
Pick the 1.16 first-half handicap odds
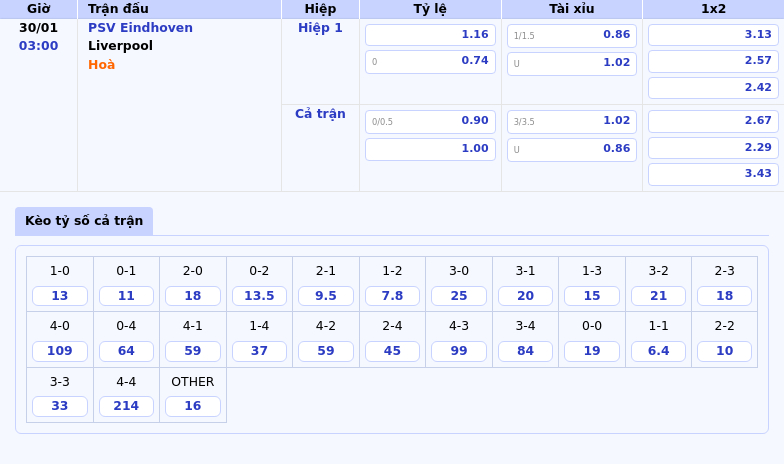coord(430,35)
